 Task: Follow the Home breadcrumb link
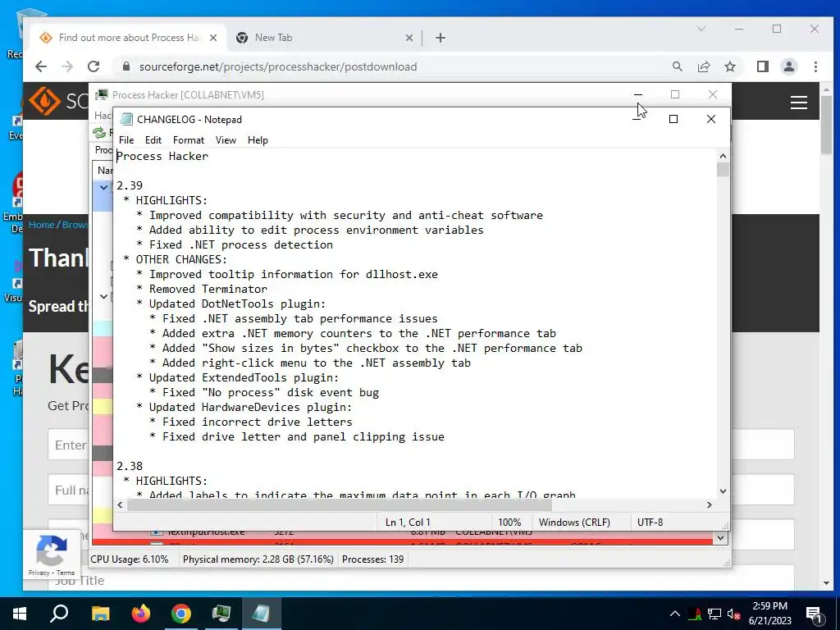click(x=41, y=225)
